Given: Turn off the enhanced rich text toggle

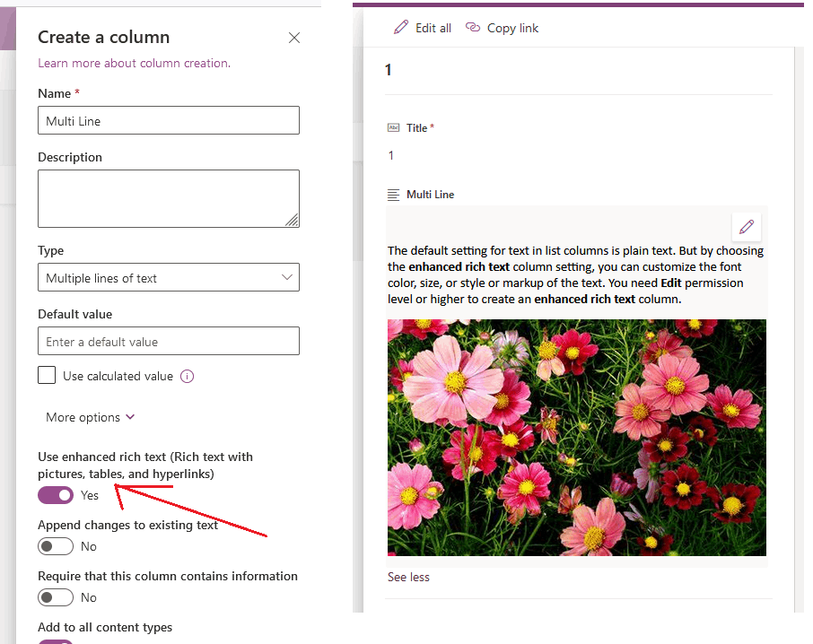Looking at the screenshot, I should [x=56, y=495].
